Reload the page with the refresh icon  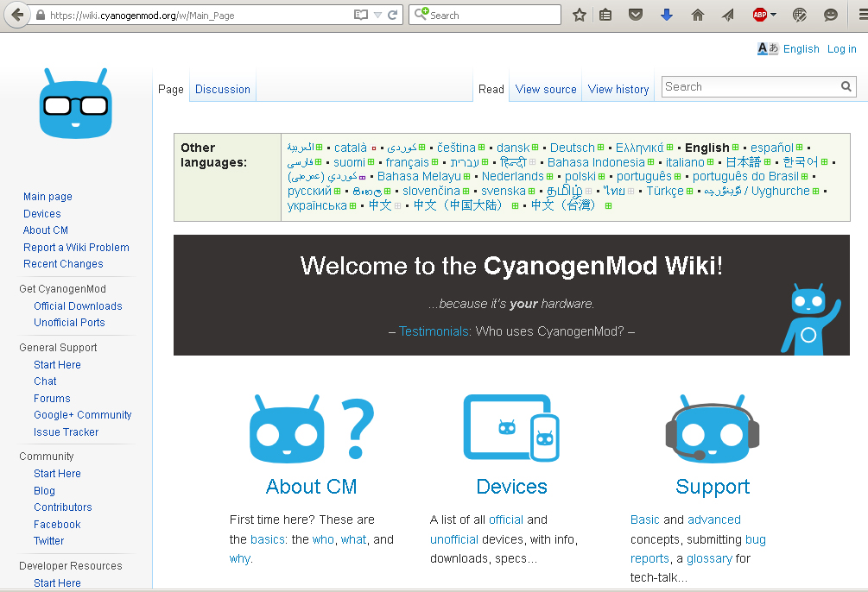392,15
